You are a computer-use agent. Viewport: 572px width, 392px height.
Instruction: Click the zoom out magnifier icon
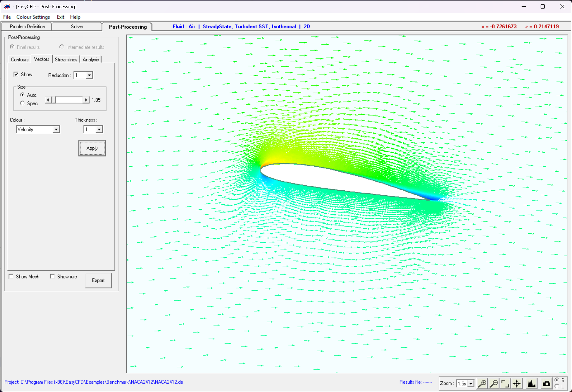494,383
